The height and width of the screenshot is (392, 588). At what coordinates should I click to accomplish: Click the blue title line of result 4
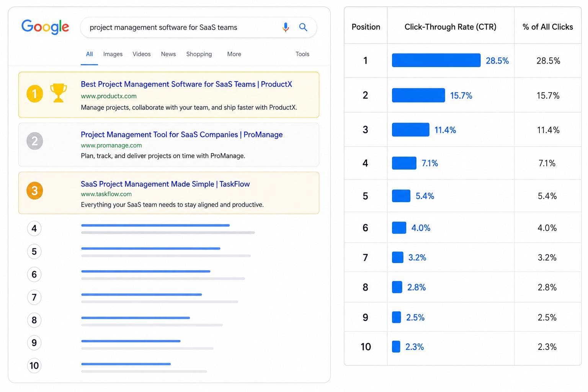[x=155, y=225]
